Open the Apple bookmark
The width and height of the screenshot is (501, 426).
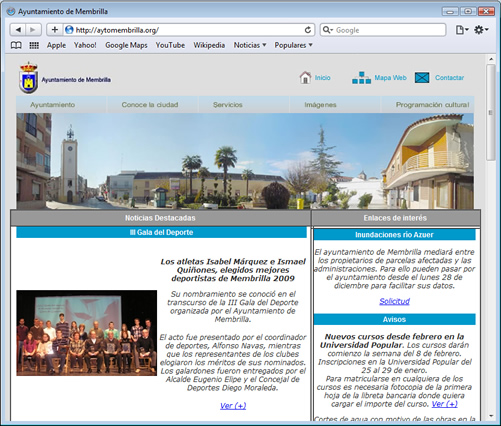click(56, 45)
